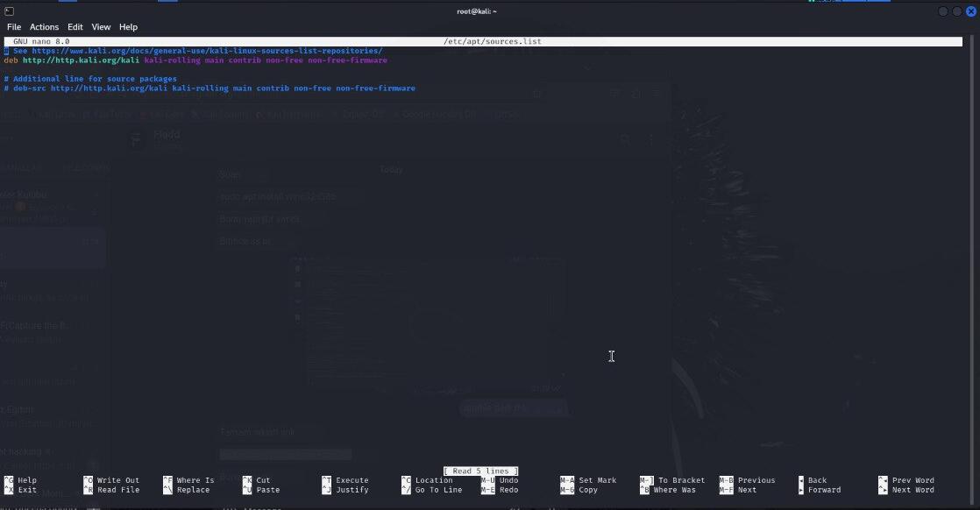Screen dimensions: 980x510
Task: Click the 'Next' shortcut below 'Previous'
Action: pyautogui.click(x=747, y=489)
